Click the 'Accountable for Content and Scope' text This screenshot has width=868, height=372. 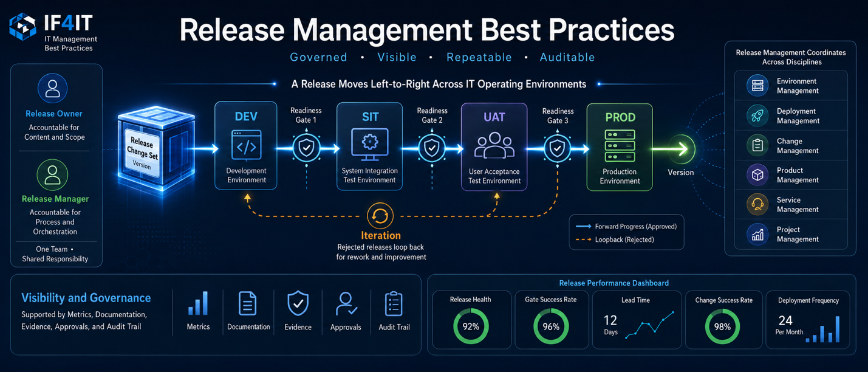pos(54,133)
